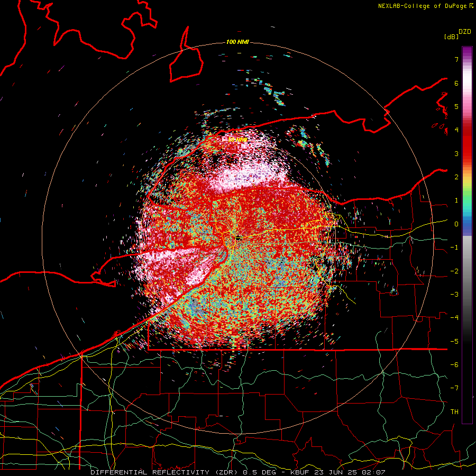Click the -1 tick label on the scale

pos(454,248)
